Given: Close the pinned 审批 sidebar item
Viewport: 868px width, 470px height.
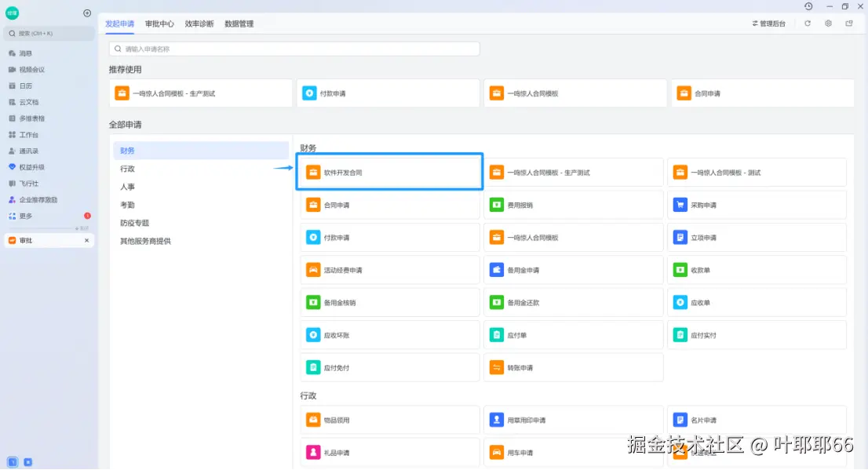Looking at the screenshot, I should click(87, 239).
